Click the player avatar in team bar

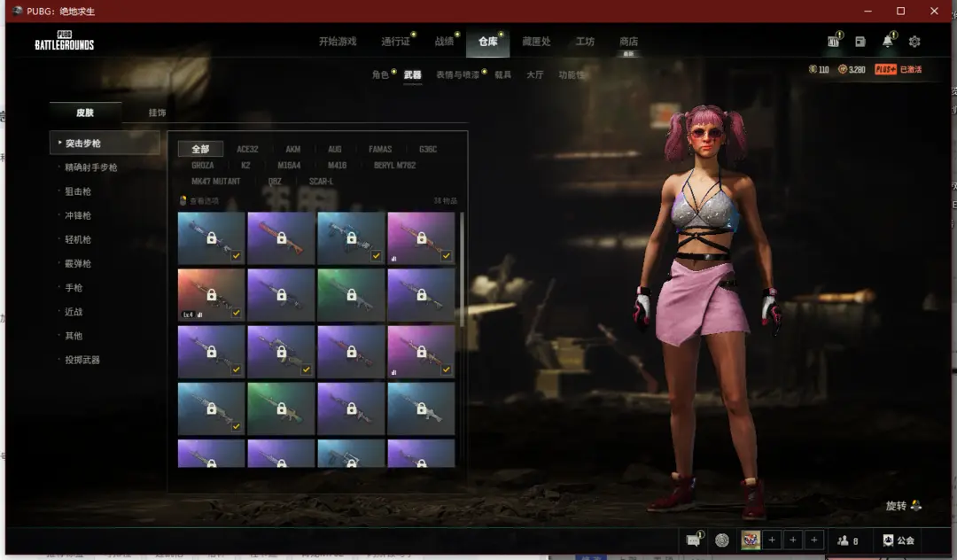(751, 540)
